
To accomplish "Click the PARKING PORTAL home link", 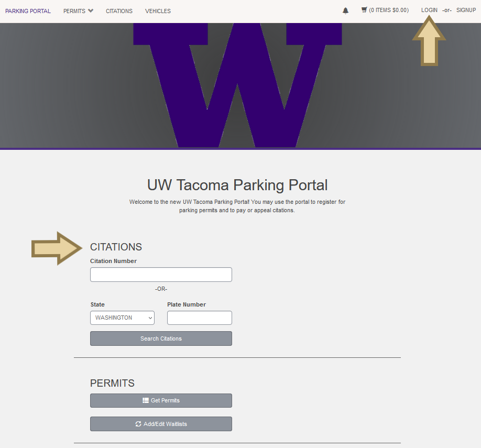I will click(x=28, y=11).
